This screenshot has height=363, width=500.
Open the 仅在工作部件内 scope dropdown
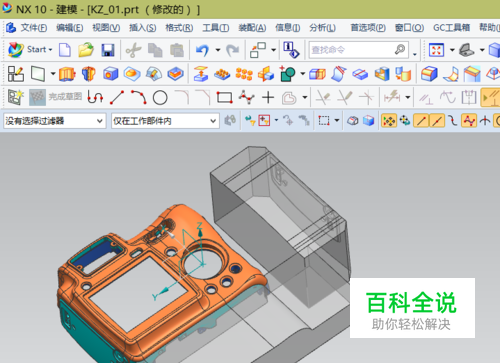tap(165, 121)
